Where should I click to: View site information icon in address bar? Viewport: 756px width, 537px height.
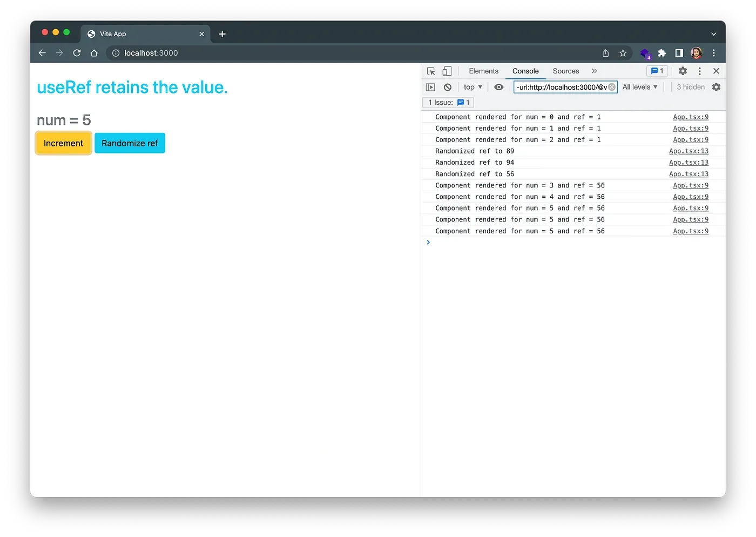tap(116, 53)
